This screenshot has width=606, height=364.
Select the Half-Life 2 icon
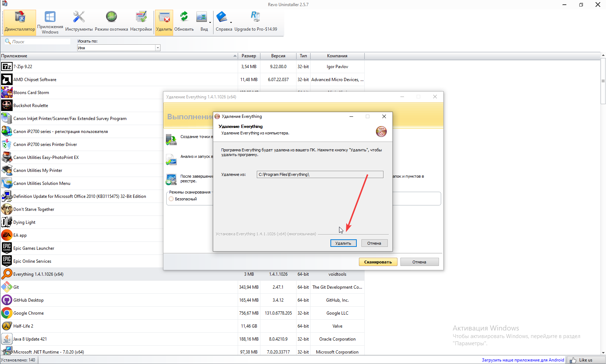tap(6, 326)
